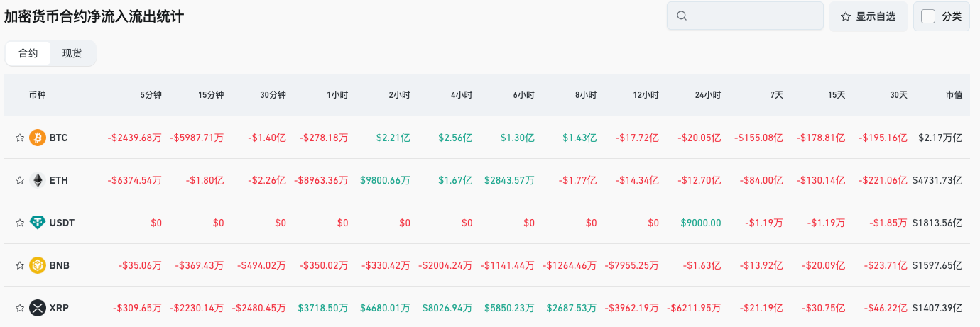The height and width of the screenshot is (327, 980).
Task: Focus the search input field
Action: (x=753, y=16)
